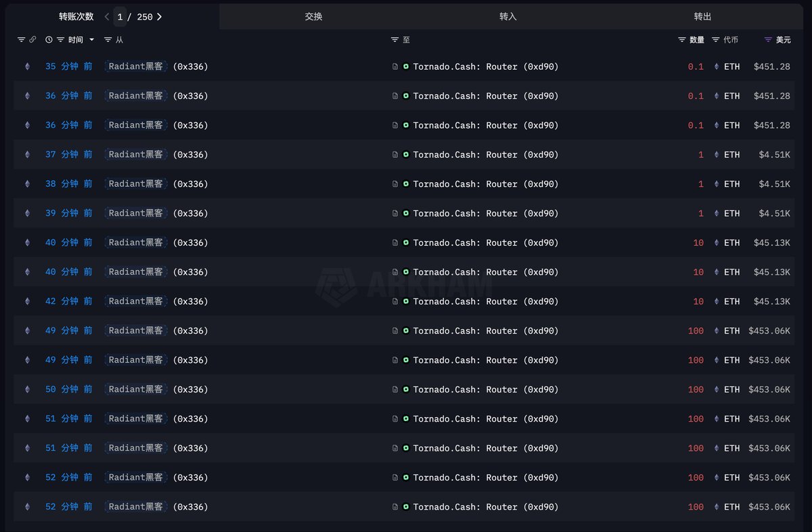Click $4.51K value in 38 分钟 row
Screen dimensions: 812x532
click(775, 184)
